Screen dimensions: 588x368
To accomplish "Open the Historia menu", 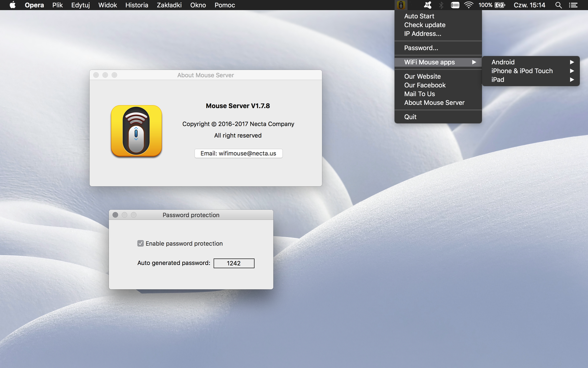I will (137, 5).
